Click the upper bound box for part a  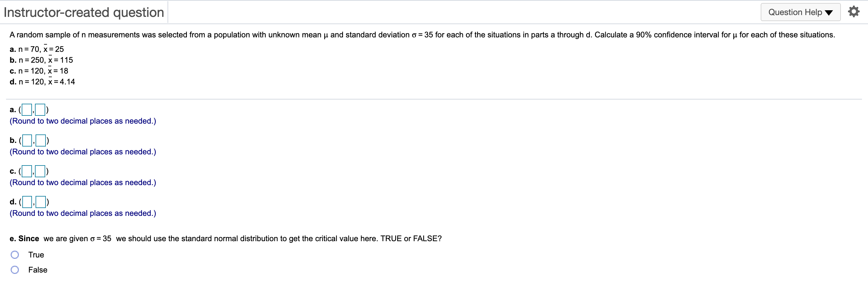[40, 109]
